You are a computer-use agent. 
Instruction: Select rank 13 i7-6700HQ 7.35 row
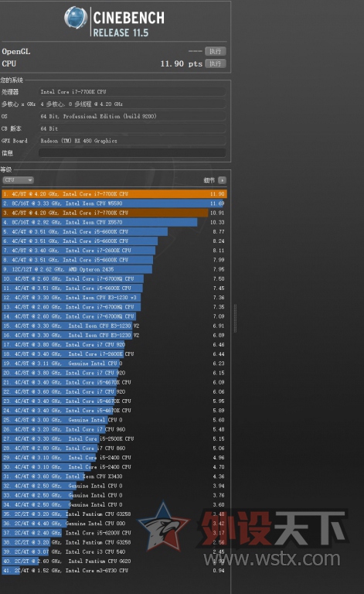(114, 307)
